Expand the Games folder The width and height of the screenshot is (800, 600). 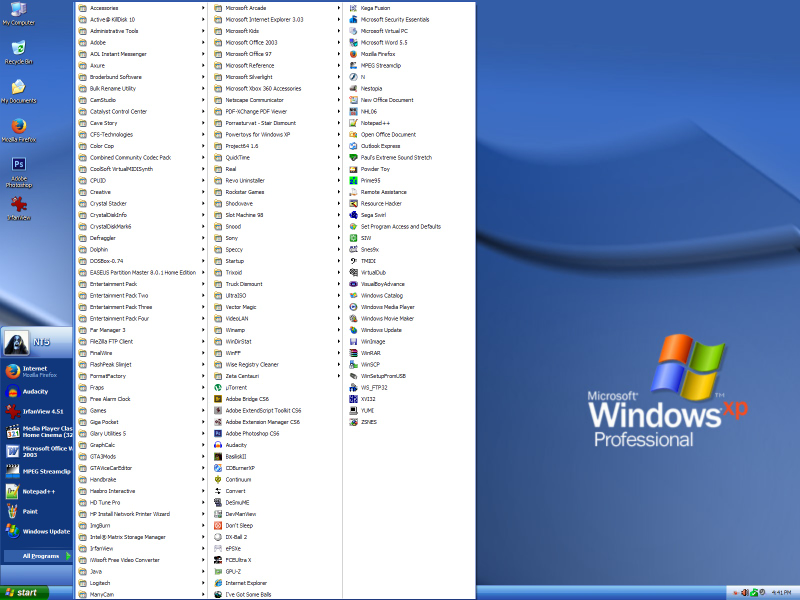click(141, 411)
